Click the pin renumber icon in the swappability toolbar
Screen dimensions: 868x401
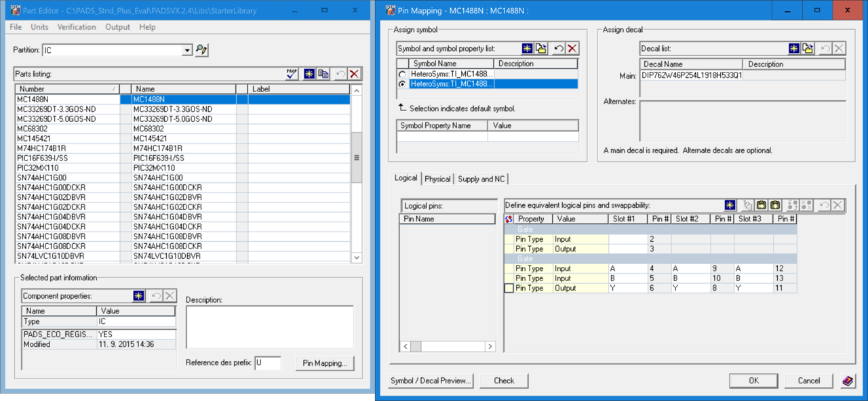pos(747,205)
